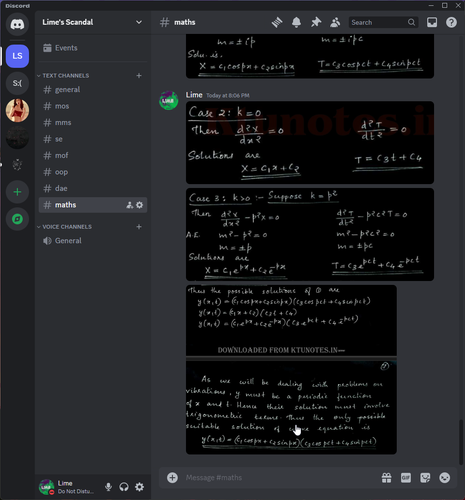Image resolution: width=465 pixels, height=500 pixels.
Task: Open the Case 3: k>0 image
Action: [310, 234]
